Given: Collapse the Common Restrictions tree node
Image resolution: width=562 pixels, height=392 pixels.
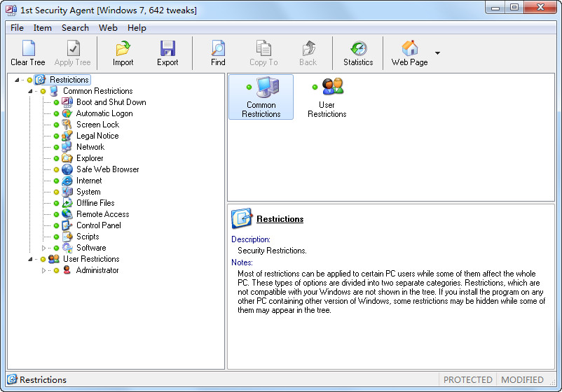Looking at the screenshot, I should pyautogui.click(x=30, y=91).
